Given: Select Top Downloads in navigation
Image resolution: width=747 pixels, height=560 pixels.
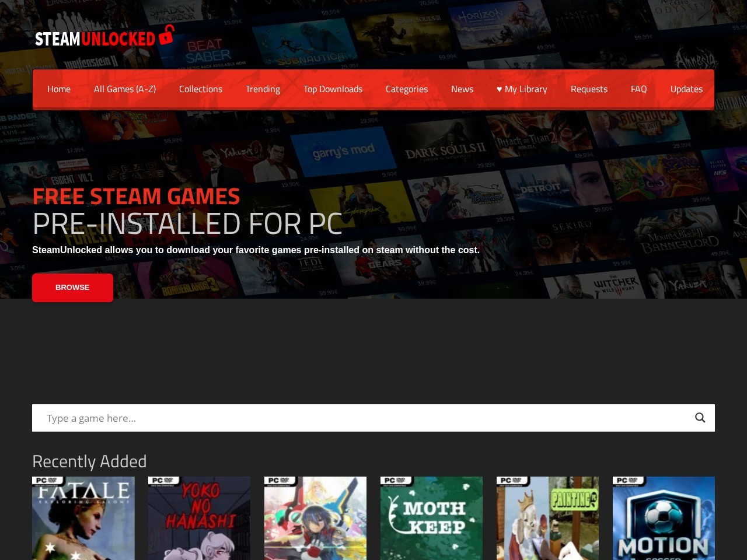Looking at the screenshot, I should click(x=333, y=89).
